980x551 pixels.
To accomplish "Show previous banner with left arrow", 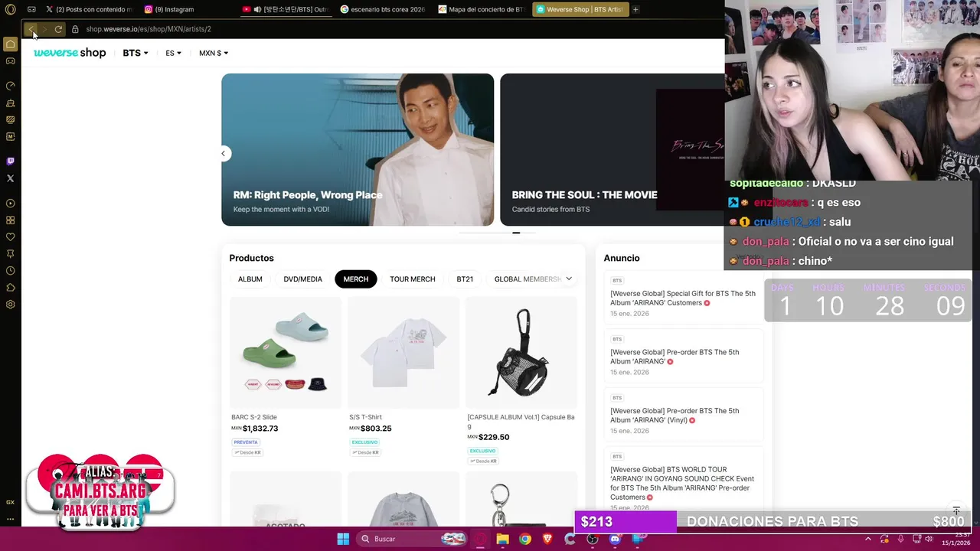I will coord(224,154).
